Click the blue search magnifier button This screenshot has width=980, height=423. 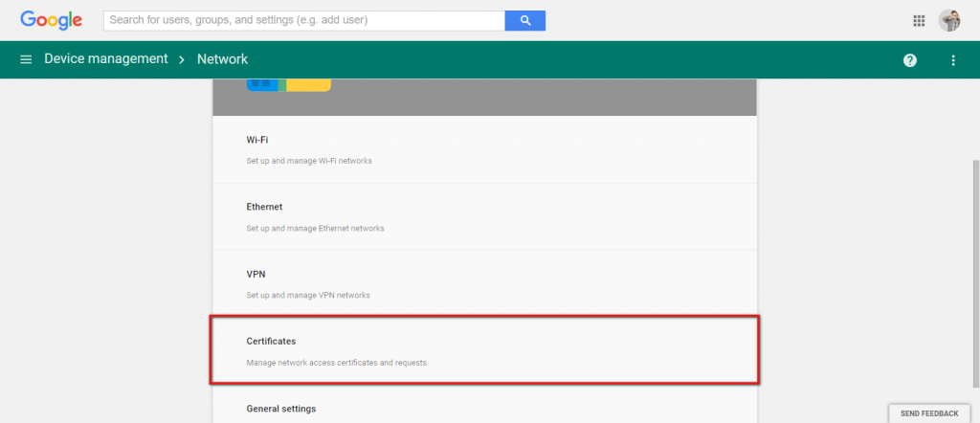525,21
